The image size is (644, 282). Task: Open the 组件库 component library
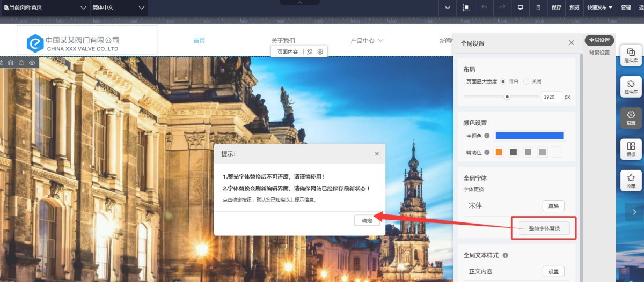(631, 56)
